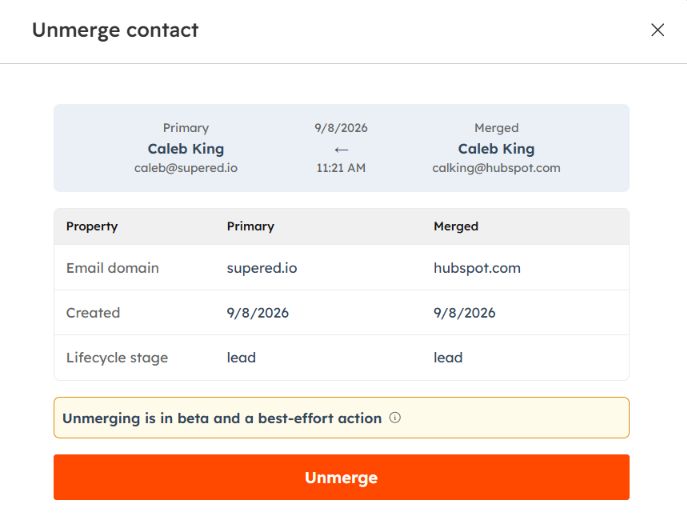Click the merged lifecycle stage lead value
687x522 pixels.
point(448,358)
